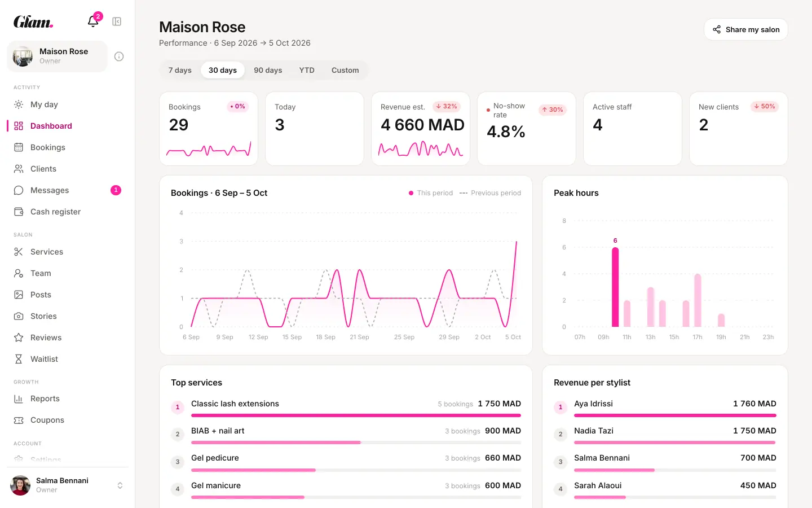The width and height of the screenshot is (812, 508).
Task: Choose the Custom date range tab
Action: 345,70
